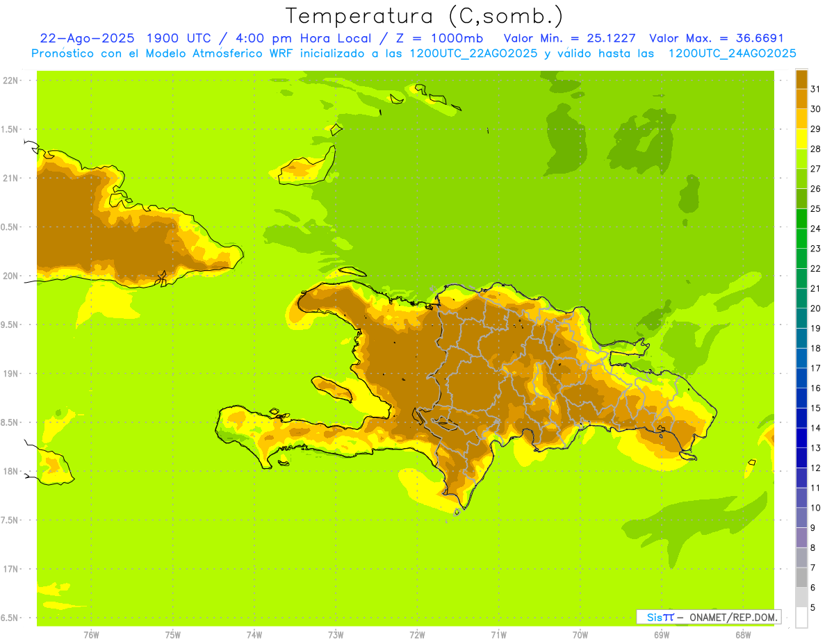Click the "Valor Min. = 25.1227" text
Image resolution: width=834 pixels, height=644 pixels.
[570, 38]
